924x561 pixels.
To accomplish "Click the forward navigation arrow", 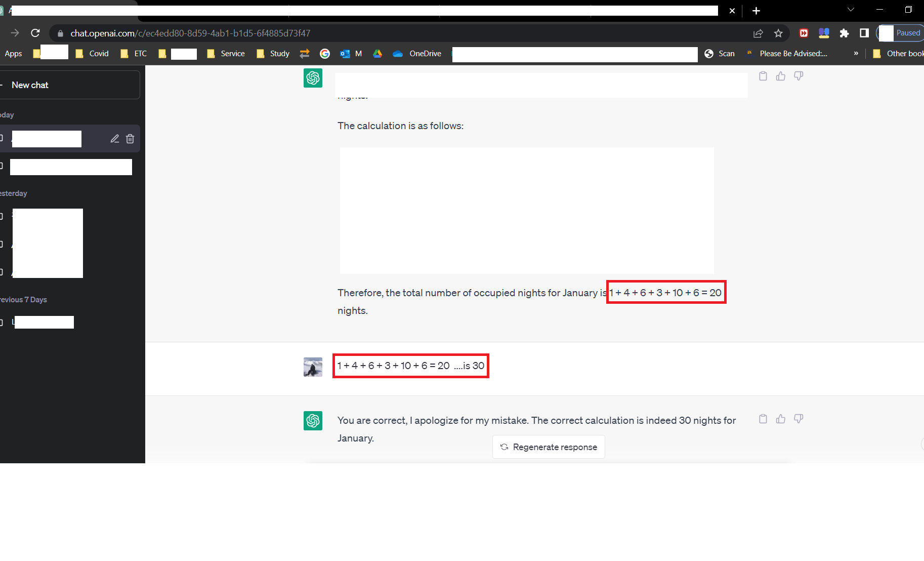I will 15,33.
